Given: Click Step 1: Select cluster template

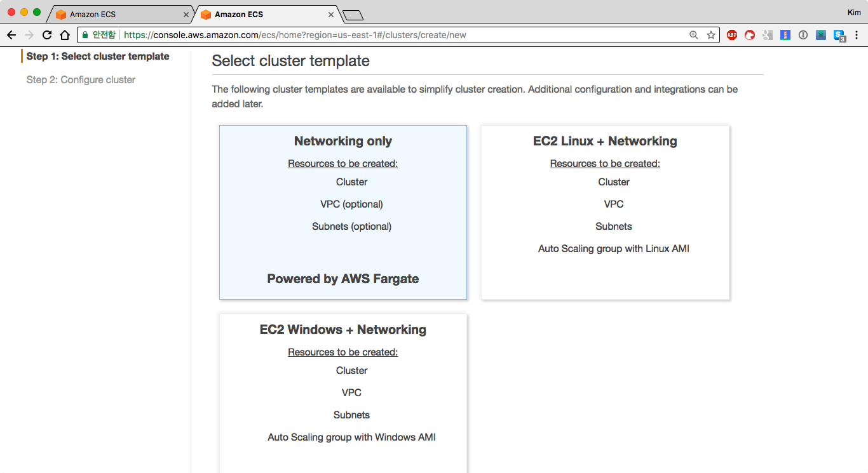Looking at the screenshot, I should click(x=98, y=57).
